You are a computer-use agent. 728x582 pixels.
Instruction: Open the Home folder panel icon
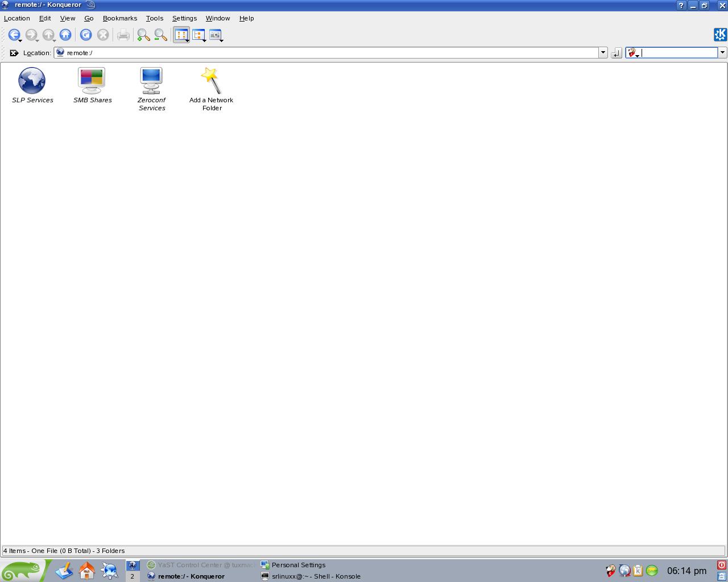(87, 570)
